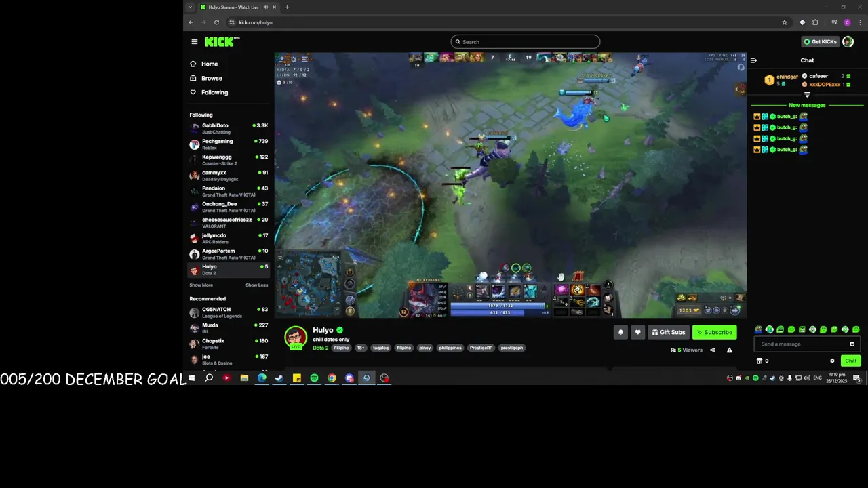Image resolution: width=868 pixels, height=488 pixels.
Task: Click the Gift Subs button
Action: (x=668, y=332)
